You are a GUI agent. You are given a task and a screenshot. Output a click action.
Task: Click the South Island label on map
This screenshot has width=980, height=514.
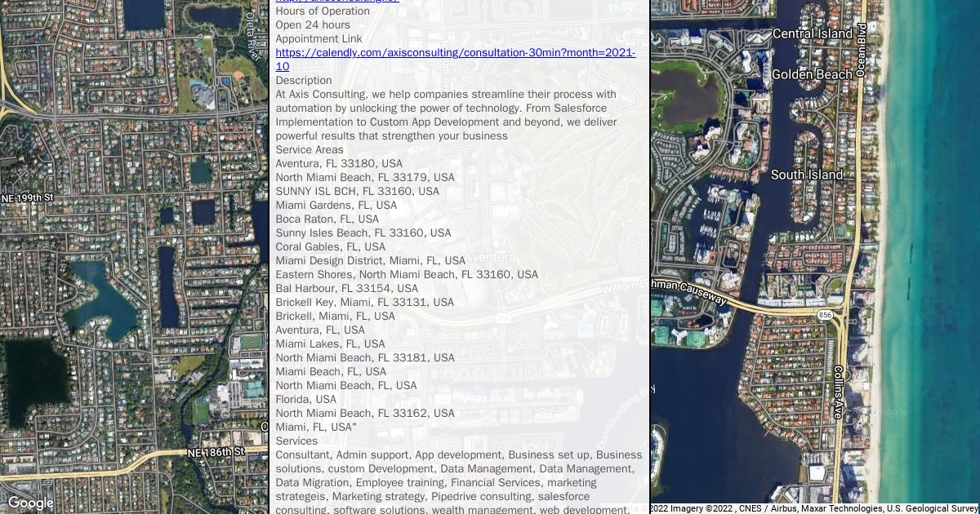[807, 175]
